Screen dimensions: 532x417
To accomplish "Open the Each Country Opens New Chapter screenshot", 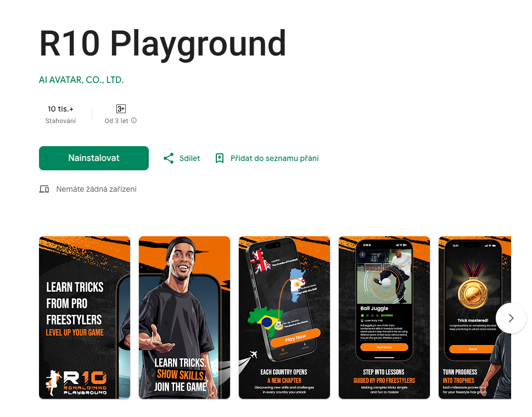I will click(284, 318).
